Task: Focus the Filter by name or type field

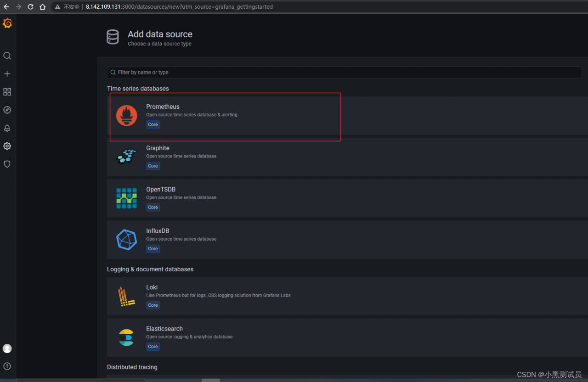Action: coord(345,72)
